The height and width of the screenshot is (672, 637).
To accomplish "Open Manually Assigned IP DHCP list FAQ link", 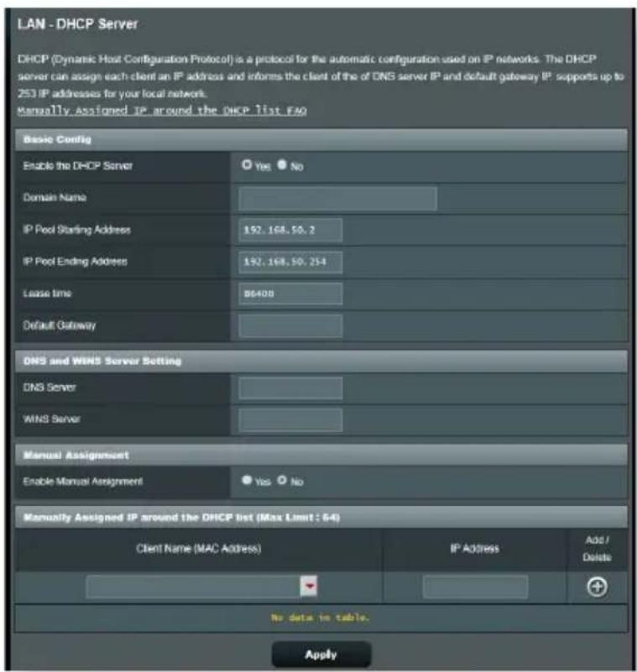I will (x=162, y=111).
